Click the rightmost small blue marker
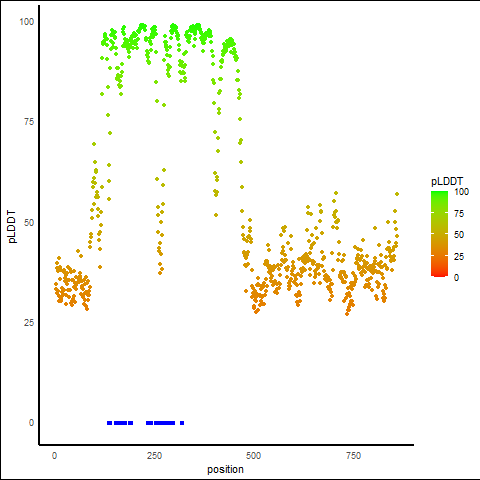This screenshot has height=480, width=480. [x=182, y=423]
